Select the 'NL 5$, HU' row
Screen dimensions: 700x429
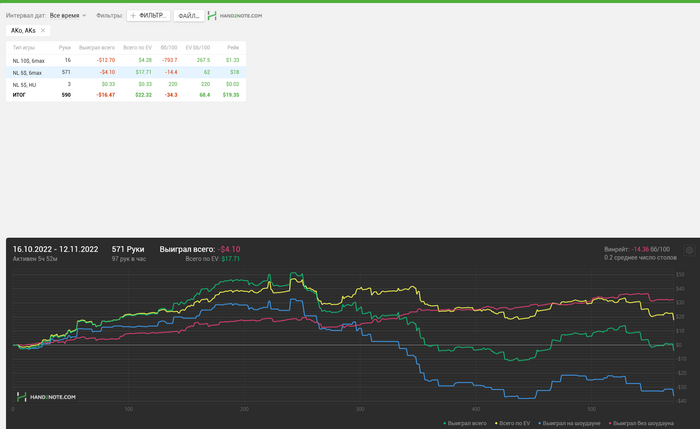126,84
